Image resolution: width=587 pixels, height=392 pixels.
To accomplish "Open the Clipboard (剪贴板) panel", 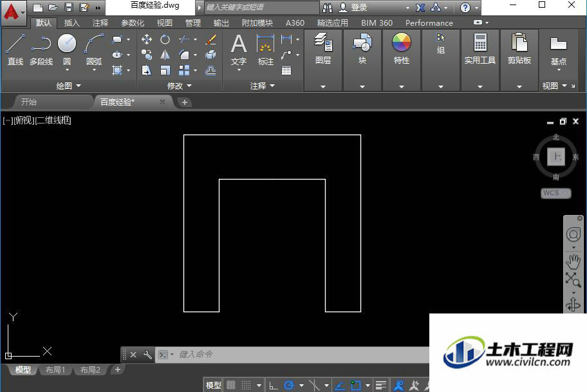I will [x=519, y=49].
